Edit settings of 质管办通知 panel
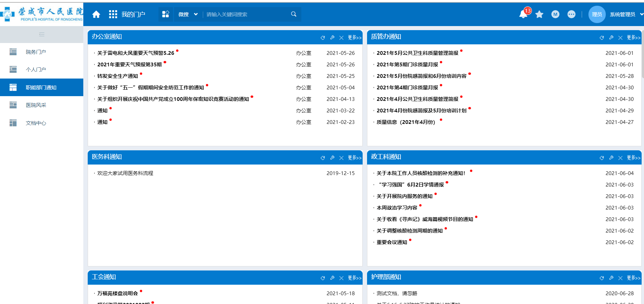 coord(611,38)
